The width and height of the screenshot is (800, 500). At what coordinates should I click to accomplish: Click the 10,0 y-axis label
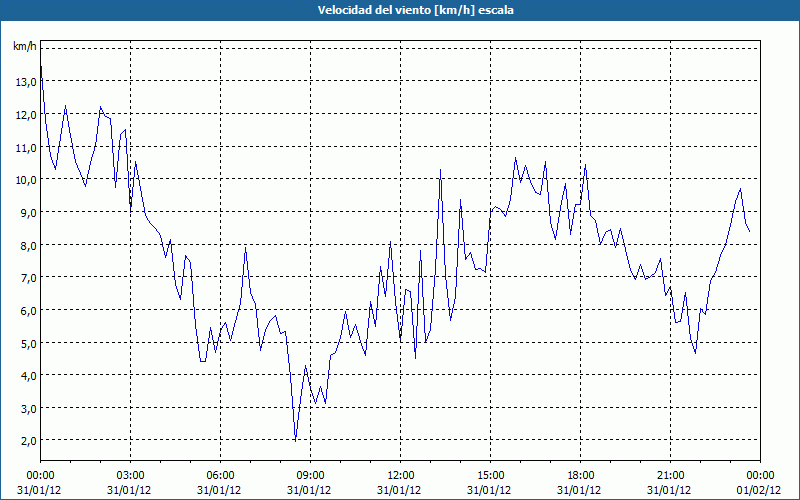tap(26, 180)
